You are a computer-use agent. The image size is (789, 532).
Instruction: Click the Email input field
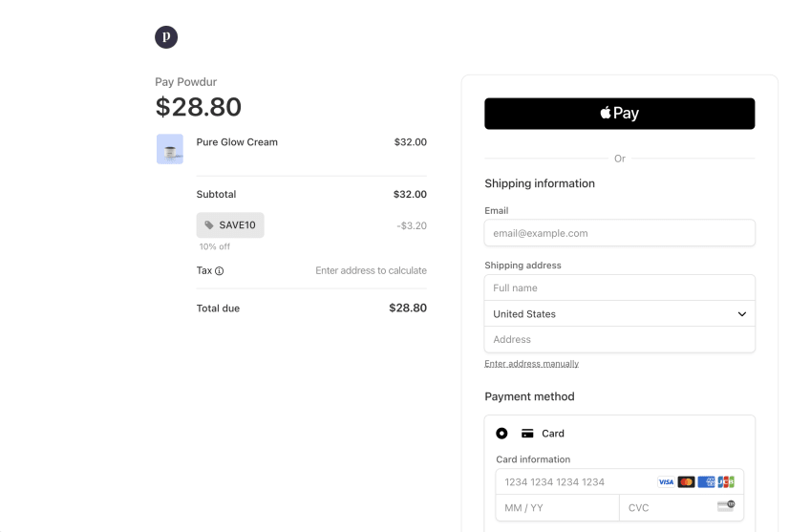tap(619, 233)
